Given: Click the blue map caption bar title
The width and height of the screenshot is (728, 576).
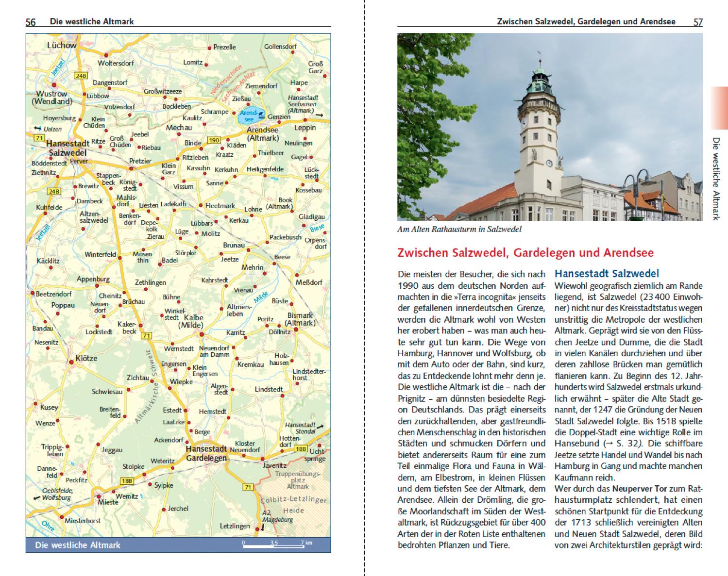Looking at the screenshot, I should click(78, 545).
